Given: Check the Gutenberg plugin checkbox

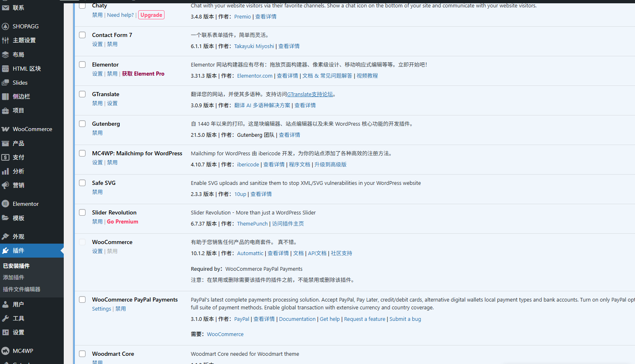Looking at the screenshot, I should (x=82, y=124).
